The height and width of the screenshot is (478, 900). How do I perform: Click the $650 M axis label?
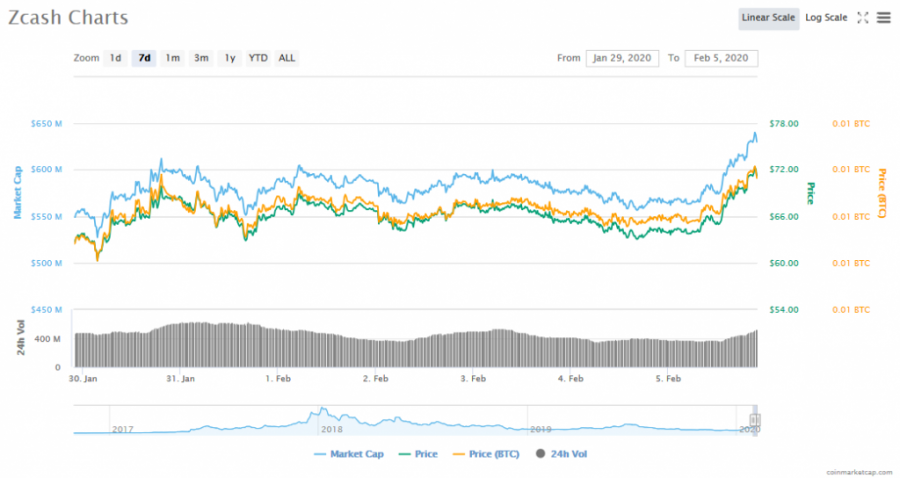click(46, 123)
